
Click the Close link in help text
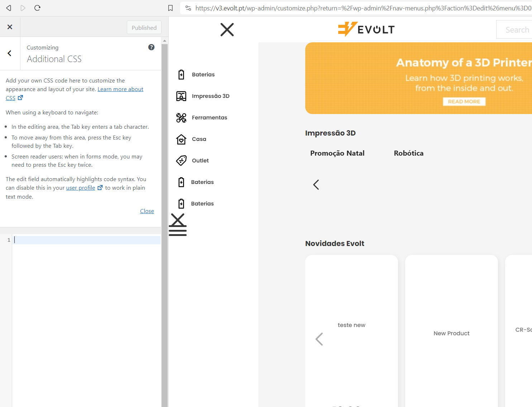[147, 211]
